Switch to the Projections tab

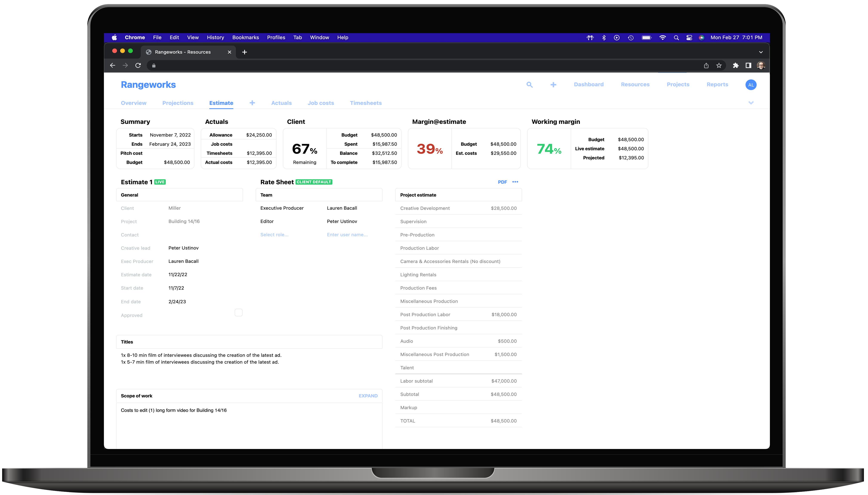(177, 103)
